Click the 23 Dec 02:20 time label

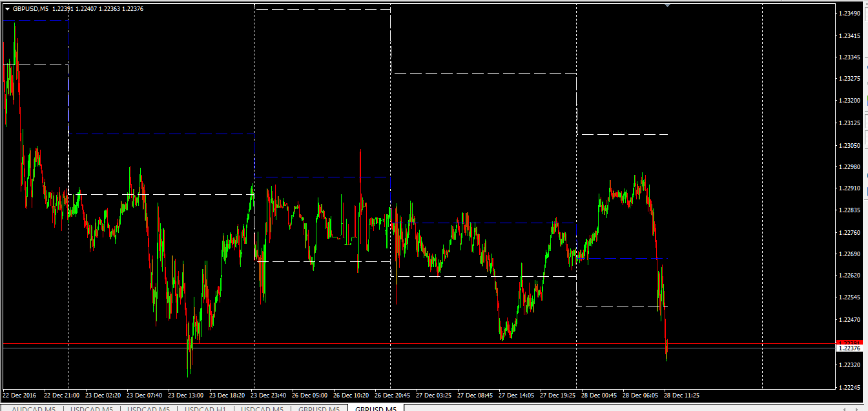(x=103, y=395)
